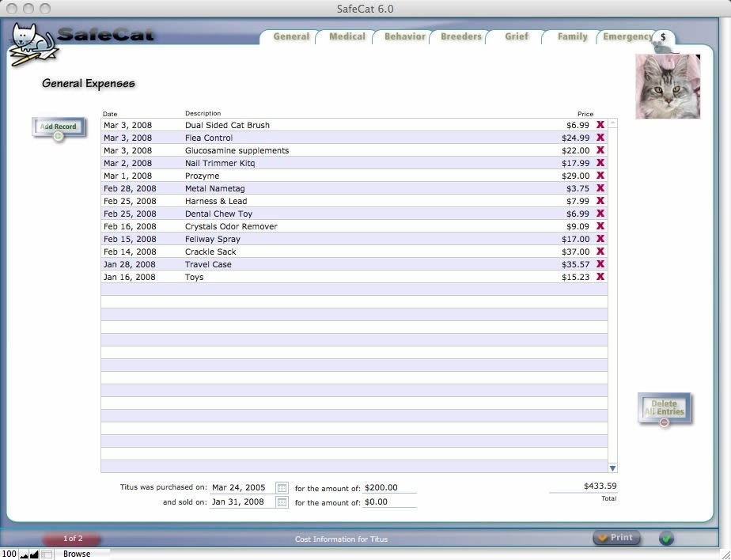
Task: Click the $0.00 sold amount field
Action: 389,502
